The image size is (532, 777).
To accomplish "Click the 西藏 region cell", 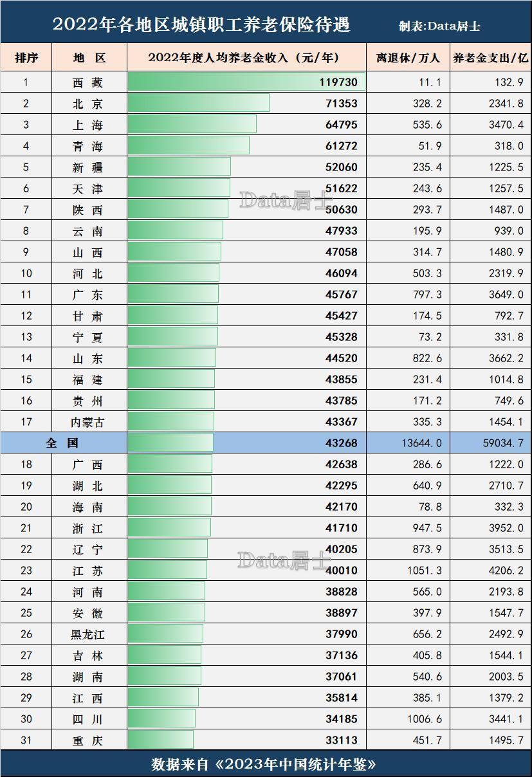I will click(x=89, y=82).
